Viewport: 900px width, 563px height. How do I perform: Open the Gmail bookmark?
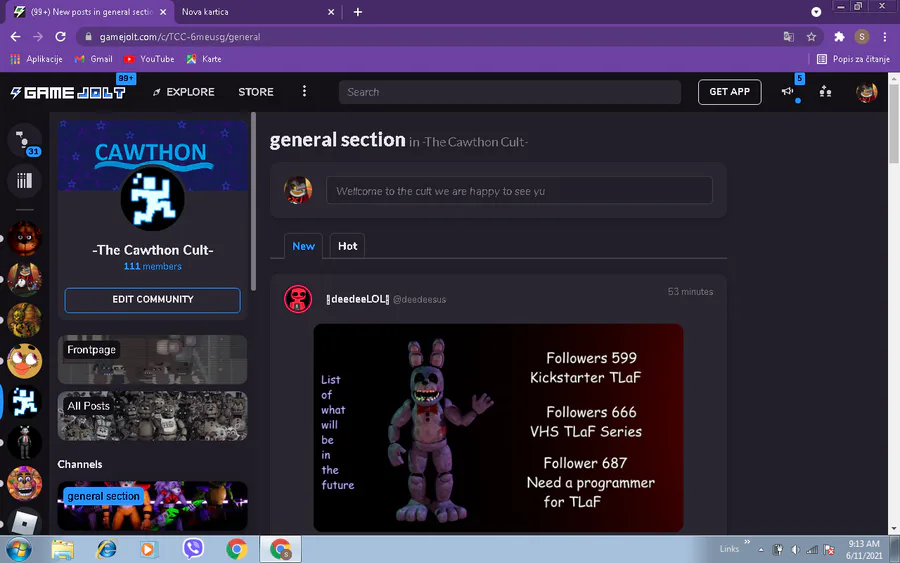point(94,59)
